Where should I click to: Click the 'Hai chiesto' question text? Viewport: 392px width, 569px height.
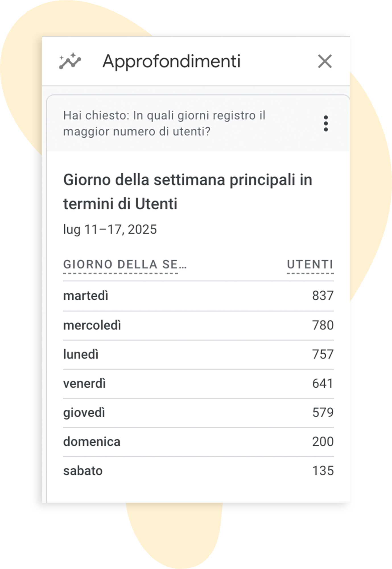pos(164,123)
